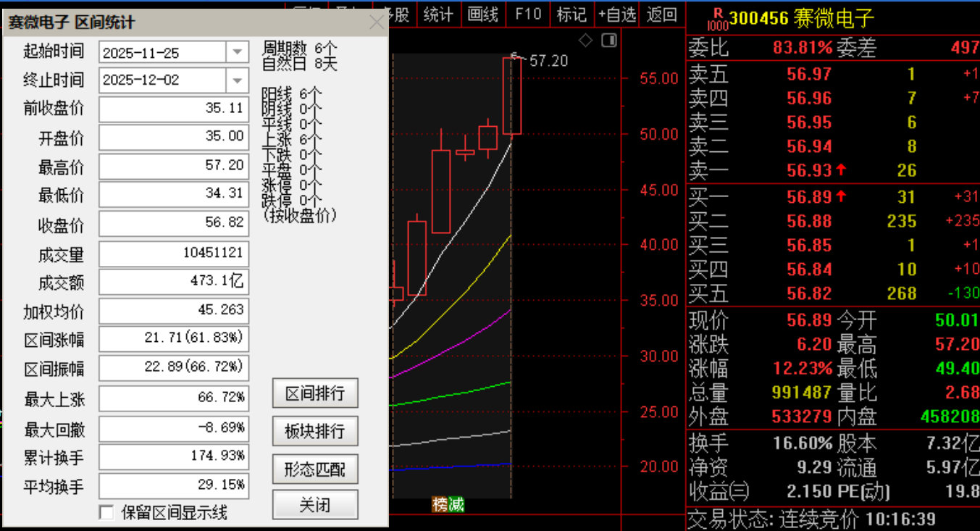
Task: Select the 买三 price 56.85
Action: coord(809,246)
